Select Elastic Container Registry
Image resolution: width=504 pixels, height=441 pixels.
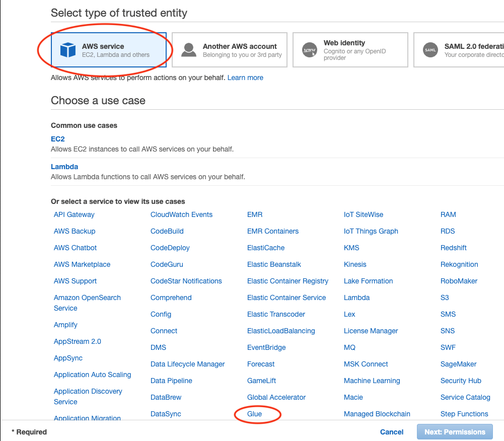(x=287, y=281)
